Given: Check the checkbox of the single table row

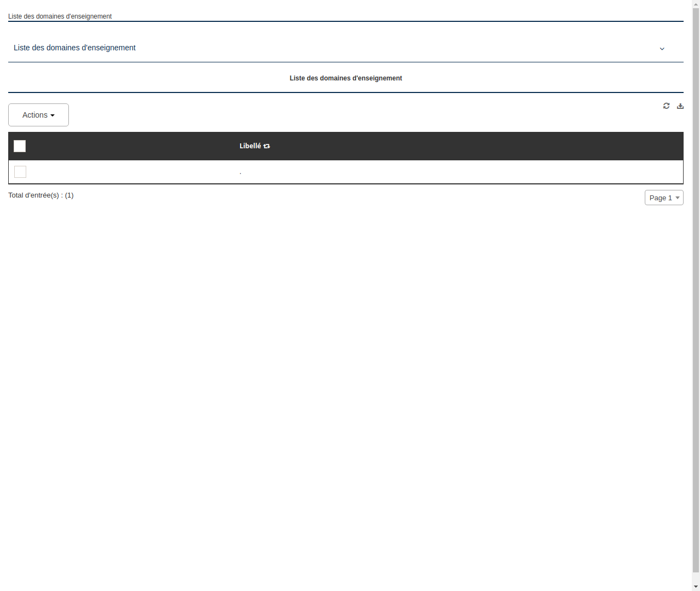Looking at the screenshot, I should [x=20, y=171].
